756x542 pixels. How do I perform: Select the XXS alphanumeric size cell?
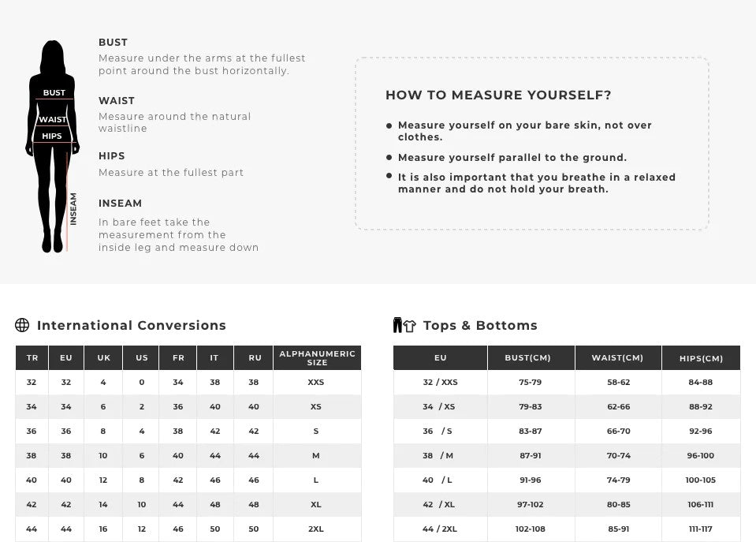[316, 383]
